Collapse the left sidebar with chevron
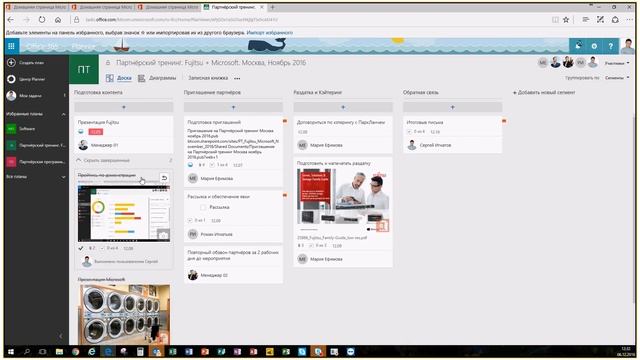 coord(61,336)
